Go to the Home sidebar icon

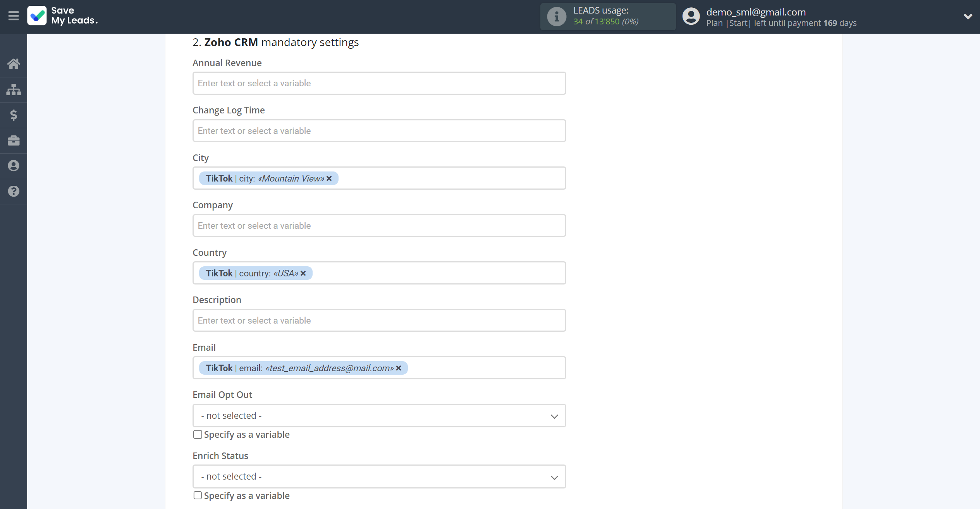pyautogui.click(x=14, y=64)
